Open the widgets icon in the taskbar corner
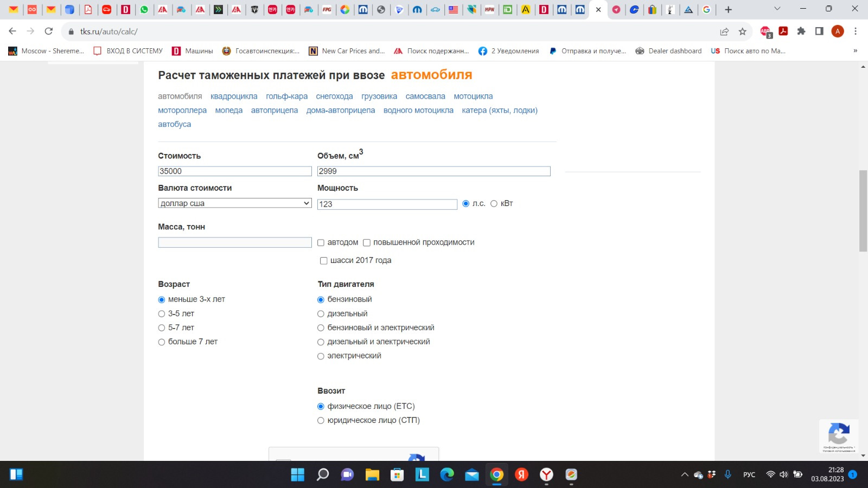 click(x=16, y=474)
